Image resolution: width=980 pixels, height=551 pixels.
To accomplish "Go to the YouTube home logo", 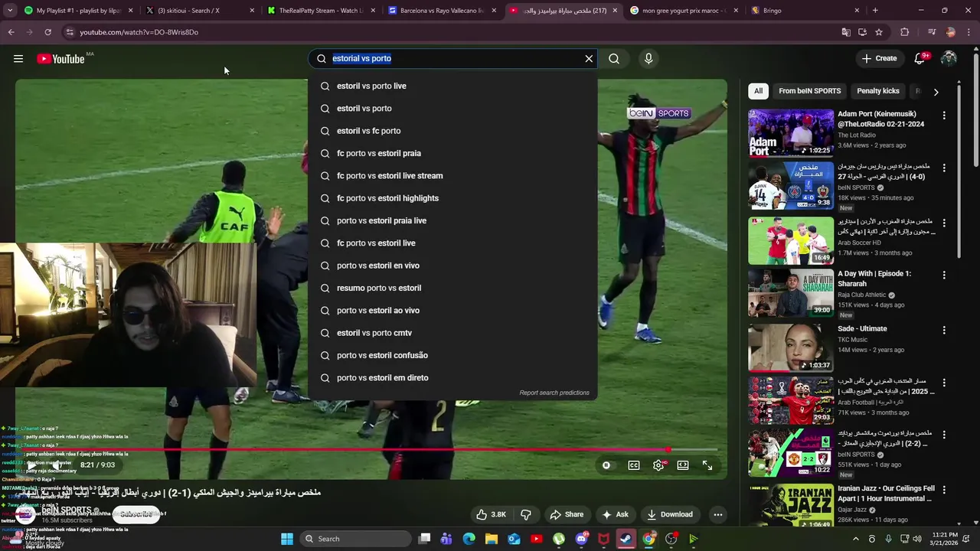I will [x=60, y=59].
